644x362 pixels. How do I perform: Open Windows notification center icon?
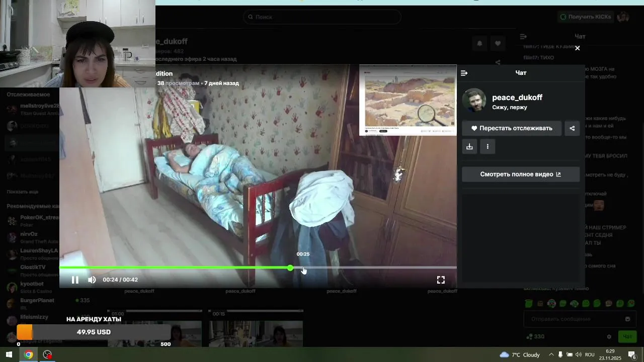click(x=632, y=355)
